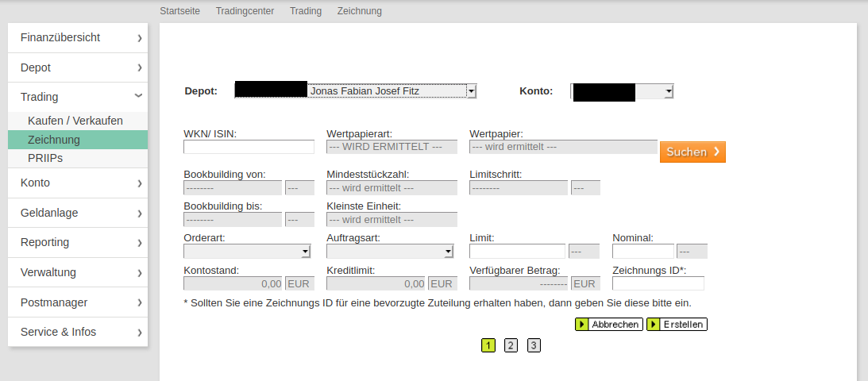
Task: Open the Depot account dropdown
Action: click(355, 91)
